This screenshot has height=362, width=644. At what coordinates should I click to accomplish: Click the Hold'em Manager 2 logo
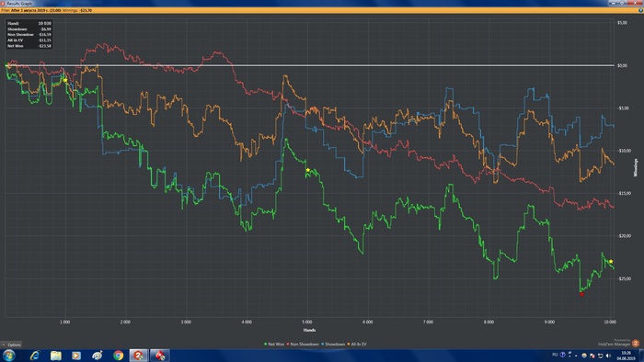tap(636, 344)
